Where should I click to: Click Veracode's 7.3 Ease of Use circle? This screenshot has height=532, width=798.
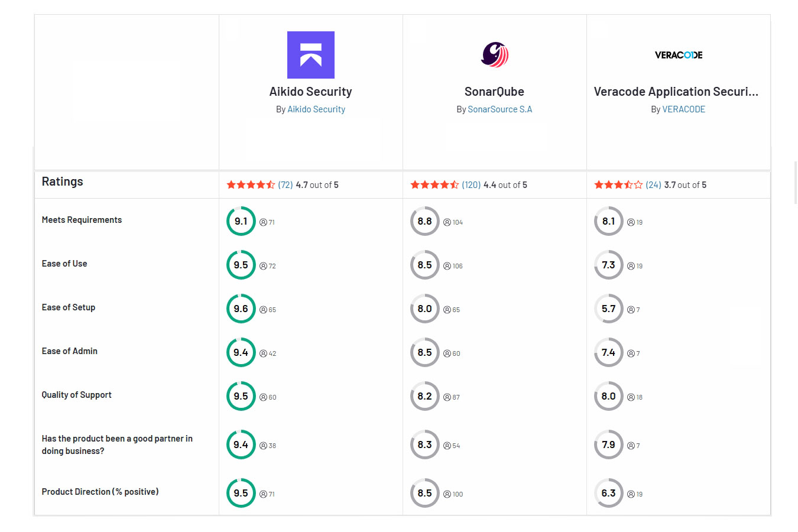(609, 265)
